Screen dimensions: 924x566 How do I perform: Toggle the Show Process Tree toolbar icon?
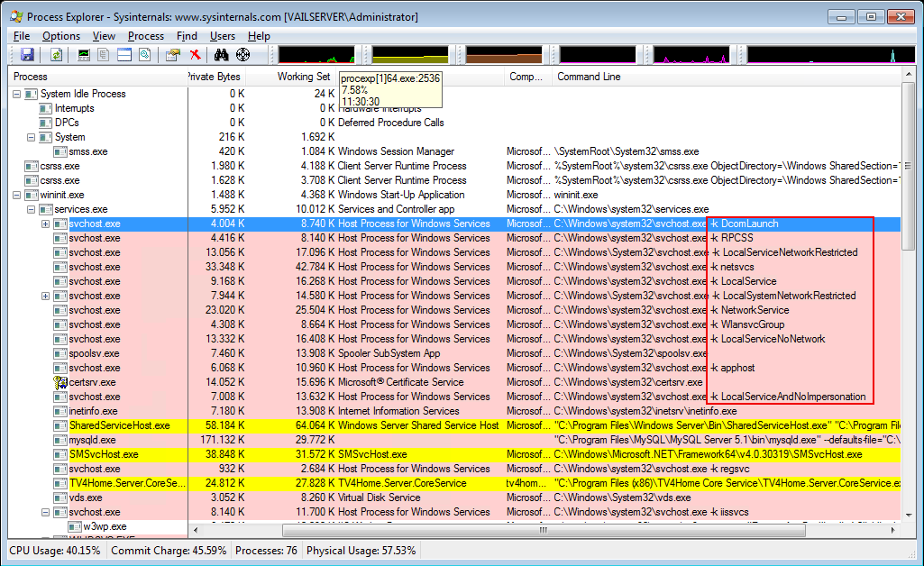(104, 55)
